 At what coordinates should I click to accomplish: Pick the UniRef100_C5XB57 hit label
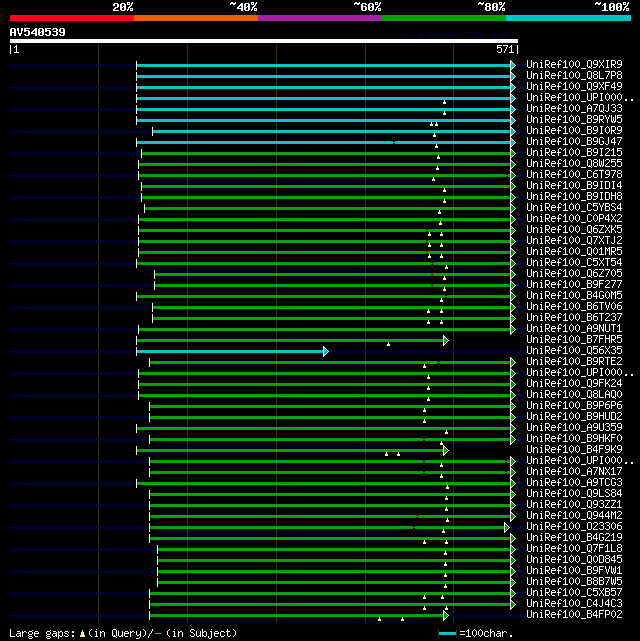(574, 593)
